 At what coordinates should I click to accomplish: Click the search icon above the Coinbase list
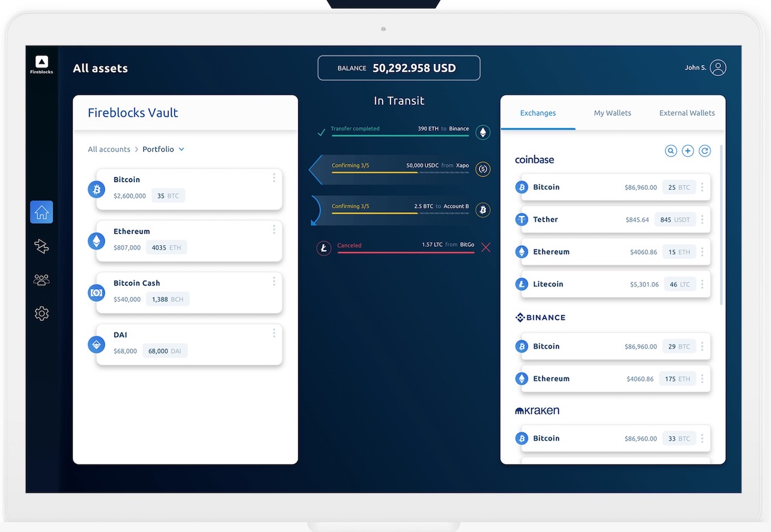pyautogui.click(x=671, y=151)
